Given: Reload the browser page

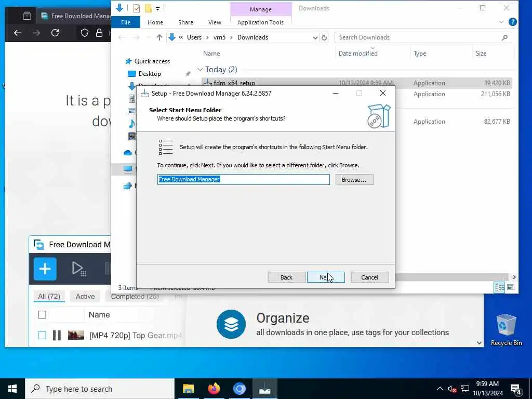Looking at the screenshot, I should pyautogui.click(x=55, y=33).
